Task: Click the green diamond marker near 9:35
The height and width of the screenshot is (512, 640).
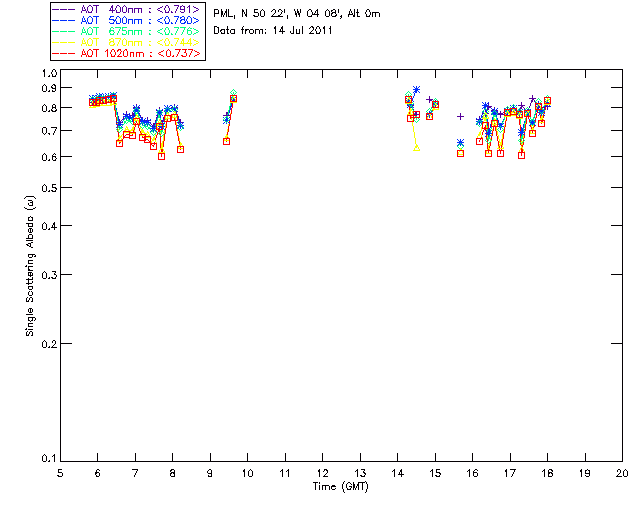Action: point(233,93)
